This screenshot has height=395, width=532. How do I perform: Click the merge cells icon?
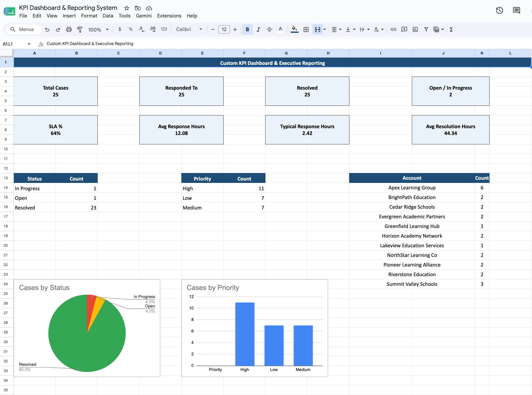pyautogui.click(x=318, y=29)
